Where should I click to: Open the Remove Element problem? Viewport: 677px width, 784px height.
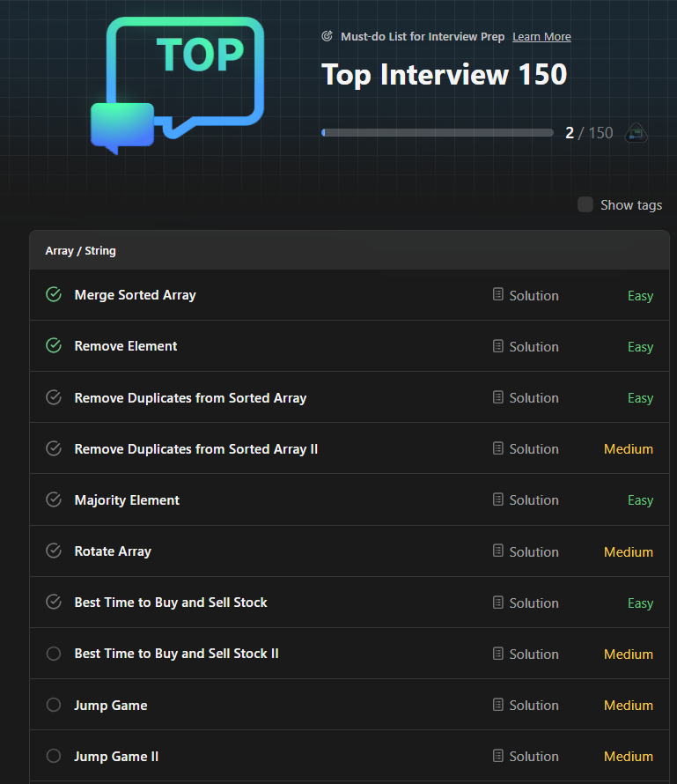tap(125, 346)
